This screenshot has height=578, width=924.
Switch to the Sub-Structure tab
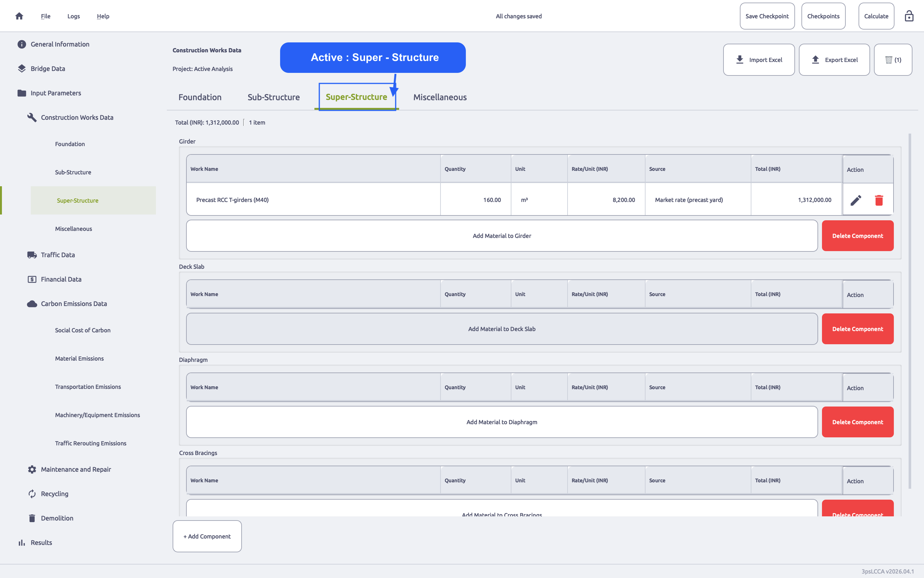(274, 97)
